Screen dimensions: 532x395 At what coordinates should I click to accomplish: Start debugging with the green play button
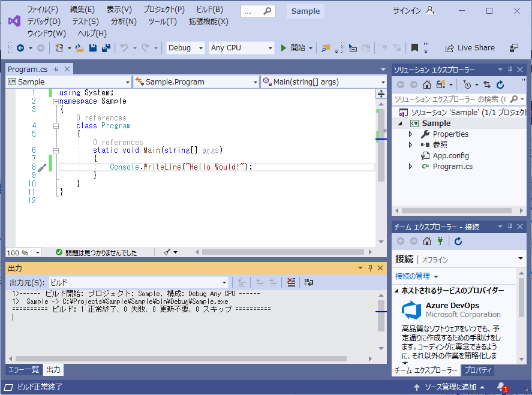[284, 48]
